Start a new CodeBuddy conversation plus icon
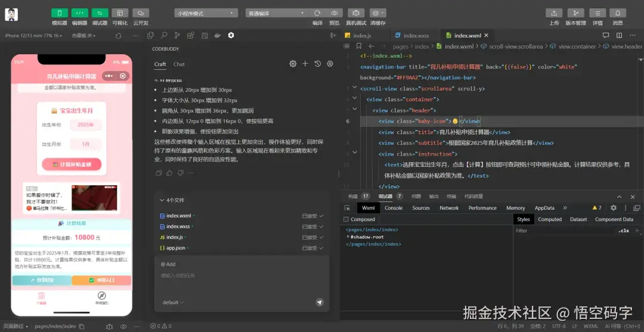 coord(305,64)
